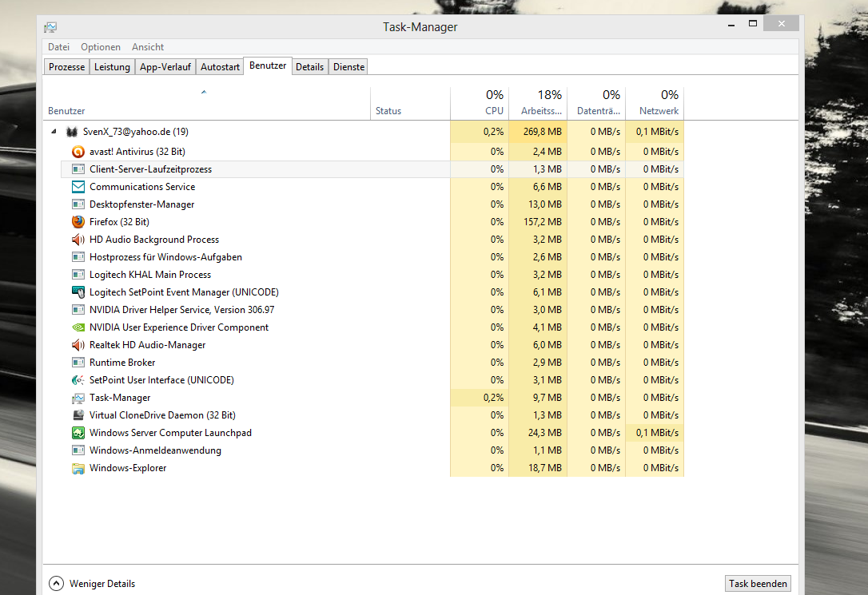The image size is (868, 595).
Task: Select 'Windows-Anmeldeanwendung' row text
Action: (156, 450)
